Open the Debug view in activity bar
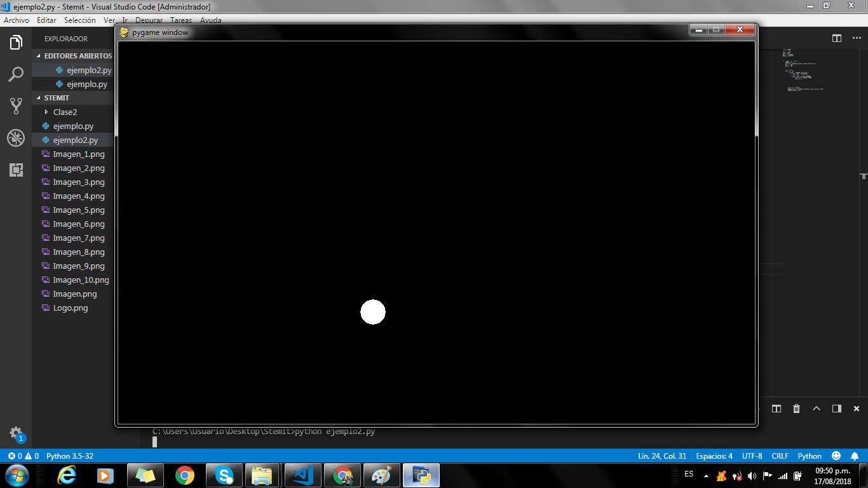Viewport: 868px width, 488px height. coord(16,138)
